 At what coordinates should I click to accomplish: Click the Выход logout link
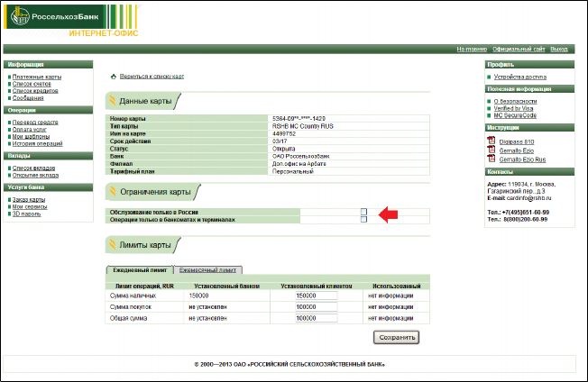pyautogui.click(x=559, y=49)
